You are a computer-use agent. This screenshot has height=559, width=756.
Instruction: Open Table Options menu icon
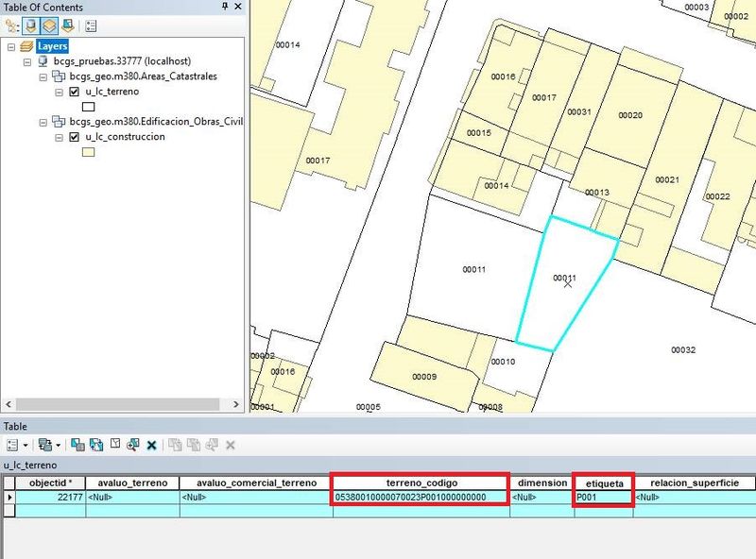click(x=12, y=445)
